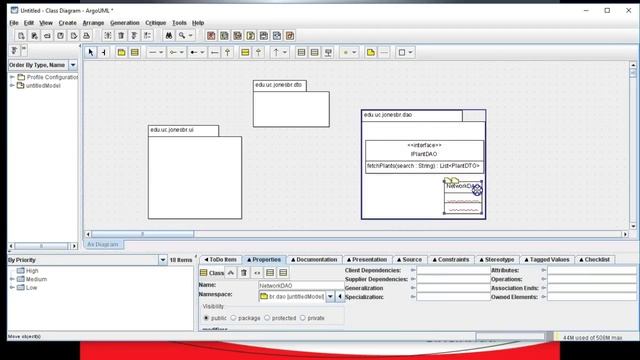Switch to the Stereotype tab

(497, 260)
